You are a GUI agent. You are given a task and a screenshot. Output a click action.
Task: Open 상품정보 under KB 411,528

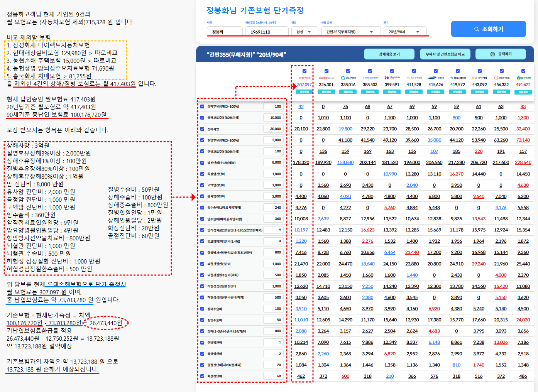(x=414, y=92)
